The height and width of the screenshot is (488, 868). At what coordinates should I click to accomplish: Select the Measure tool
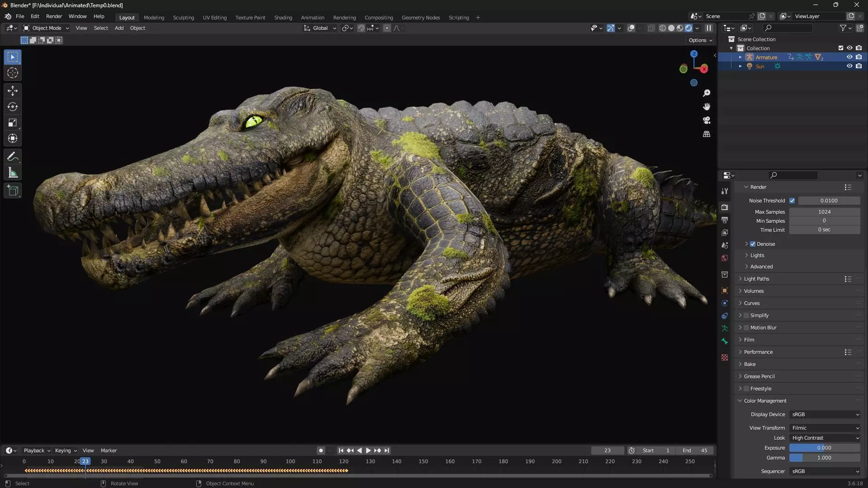click(x=13, y=173)
